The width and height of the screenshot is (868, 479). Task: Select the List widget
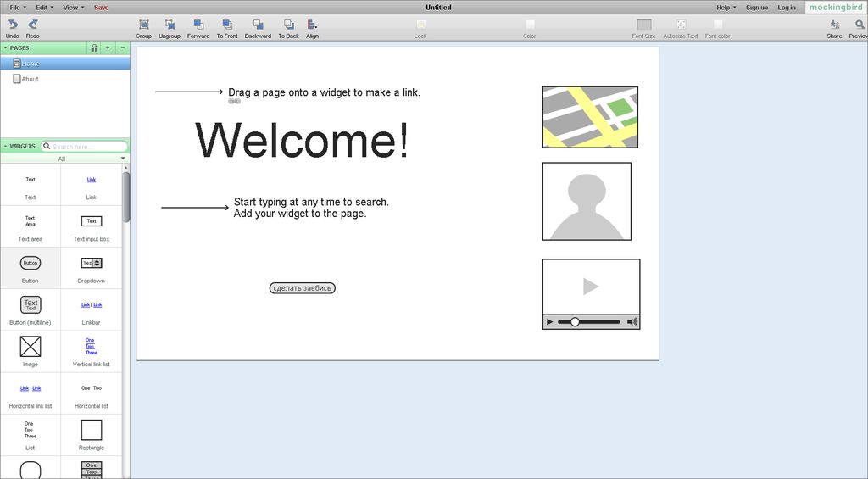click(x=31, y=435)
